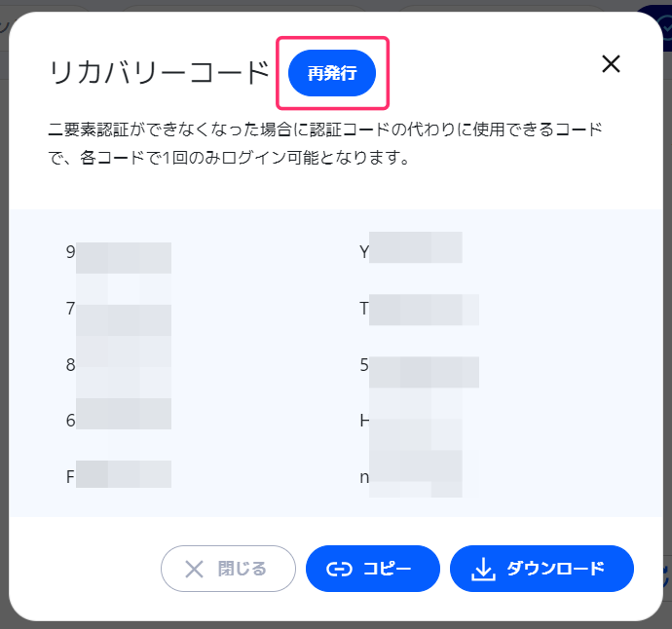Click the リカバリーコード dialog title
672x629 pixels.
[159, 72]
